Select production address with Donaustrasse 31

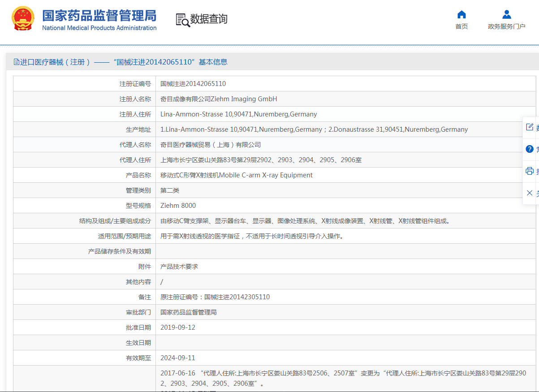click(314, 129)
